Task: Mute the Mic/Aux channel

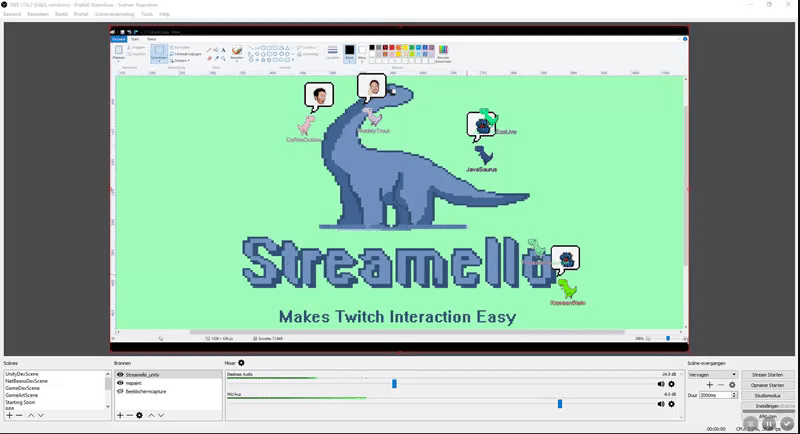Action: point(661,404)
